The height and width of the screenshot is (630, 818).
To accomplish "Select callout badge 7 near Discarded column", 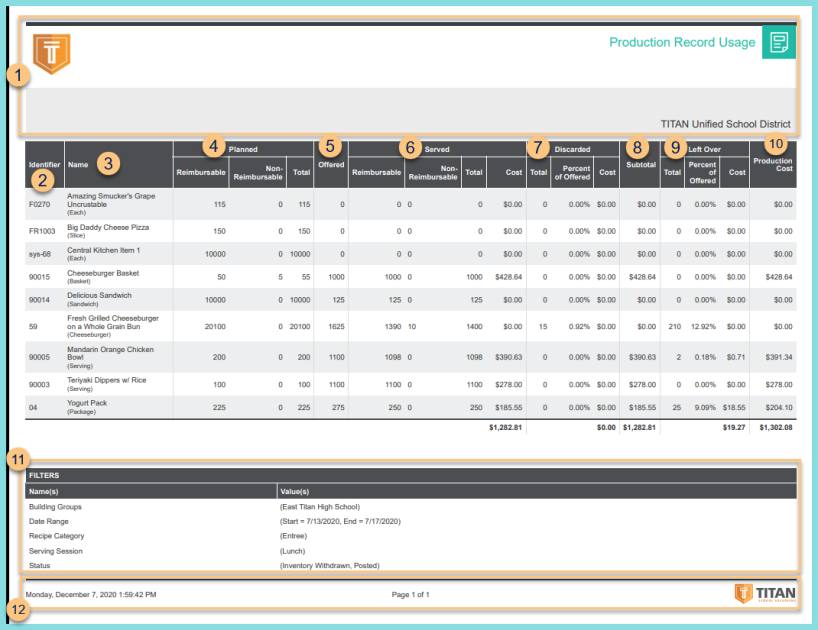I will click(x=538, y=147).
